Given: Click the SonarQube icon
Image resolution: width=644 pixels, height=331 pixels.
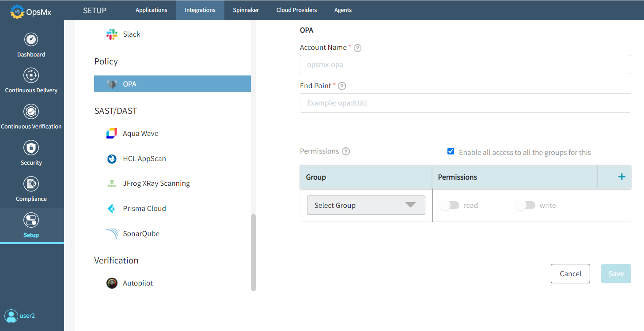Looking at the screenshot, I should [112, 233].
